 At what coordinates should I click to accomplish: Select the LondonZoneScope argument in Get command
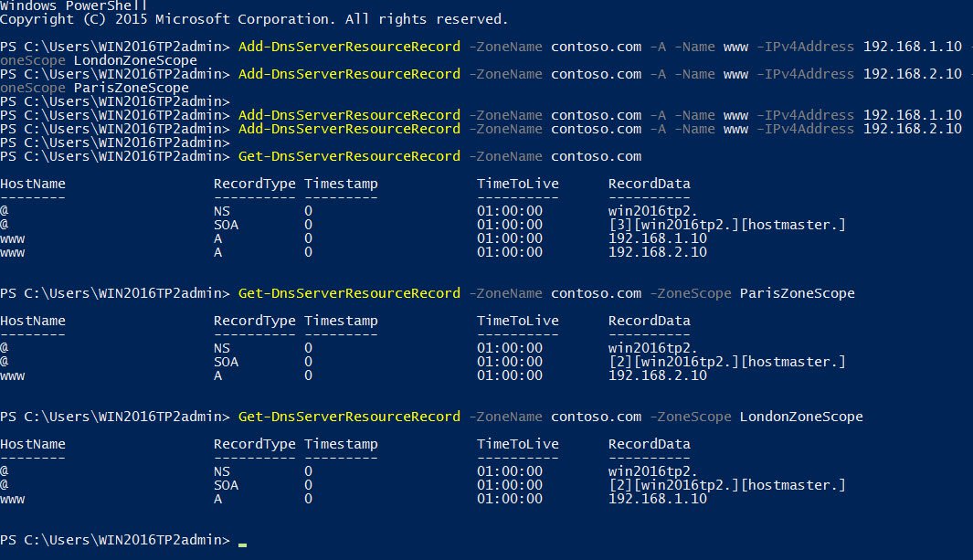(x=801, y=417)
